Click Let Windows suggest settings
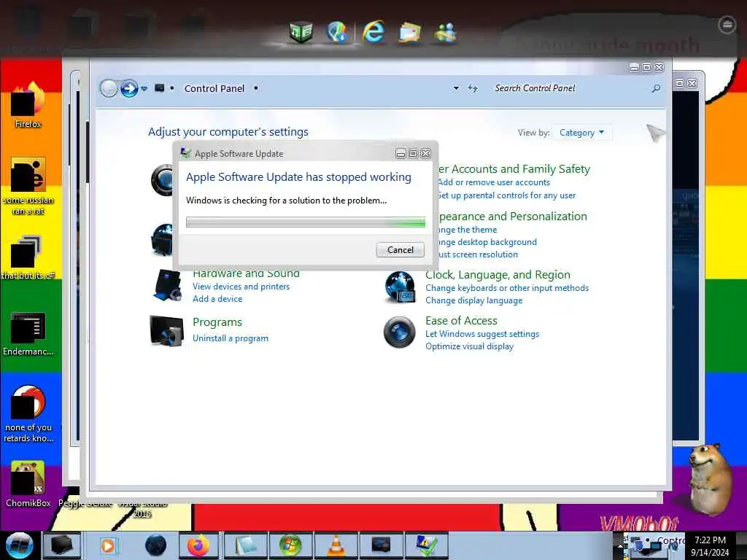Screen dimensions: 747x560 (x=482, y=334)
